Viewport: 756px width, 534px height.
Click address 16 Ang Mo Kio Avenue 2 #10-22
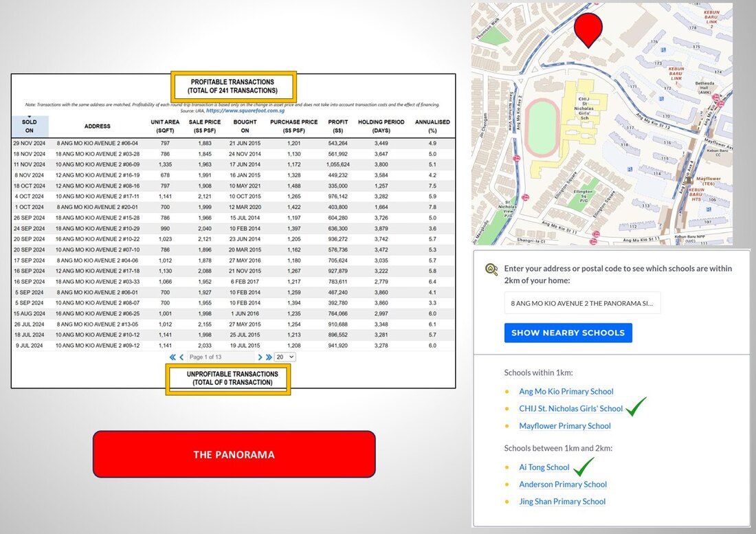click(x=98, y=239)
